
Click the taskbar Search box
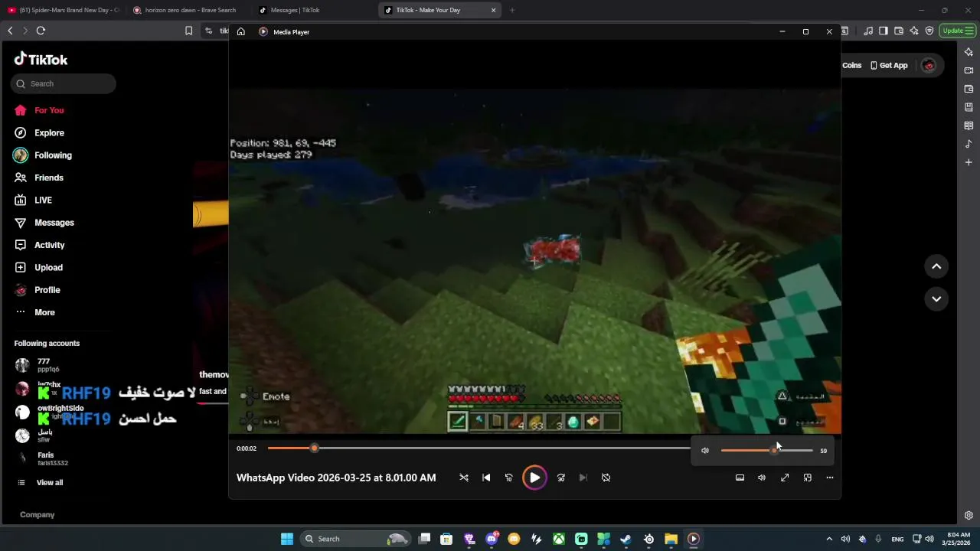click(355, 539)
